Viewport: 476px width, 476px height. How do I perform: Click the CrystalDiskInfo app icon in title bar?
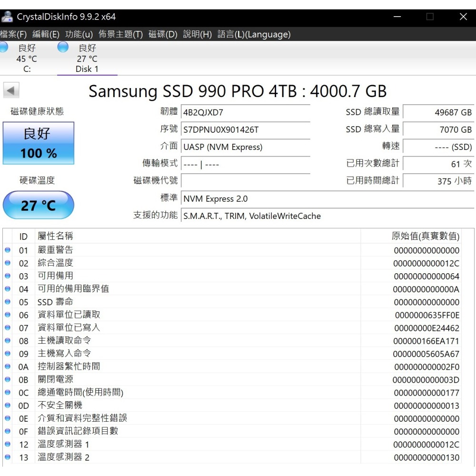(7, 16)
